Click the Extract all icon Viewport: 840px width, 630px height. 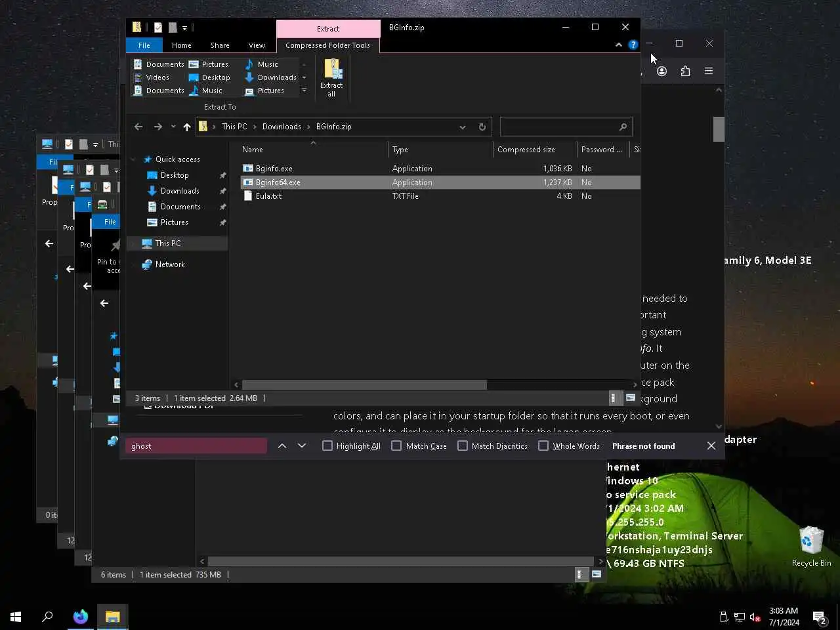point(332,77)
